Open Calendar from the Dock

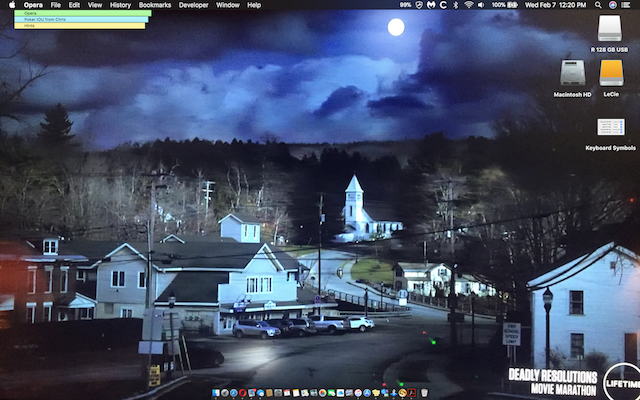point(287,393)
